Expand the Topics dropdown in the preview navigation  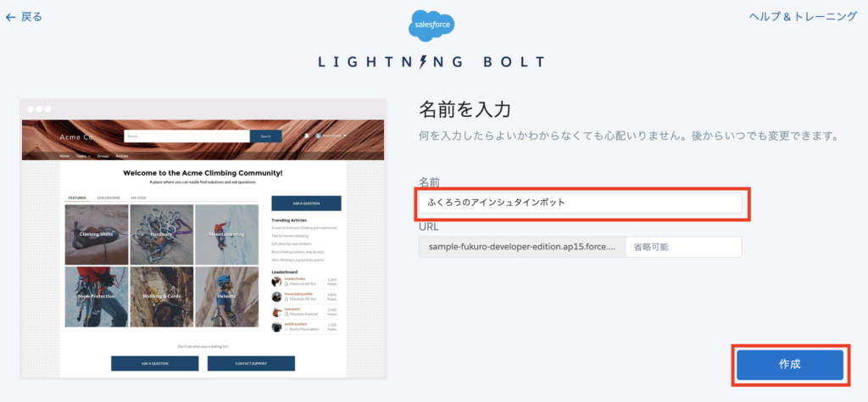click(x=84, y=156)
